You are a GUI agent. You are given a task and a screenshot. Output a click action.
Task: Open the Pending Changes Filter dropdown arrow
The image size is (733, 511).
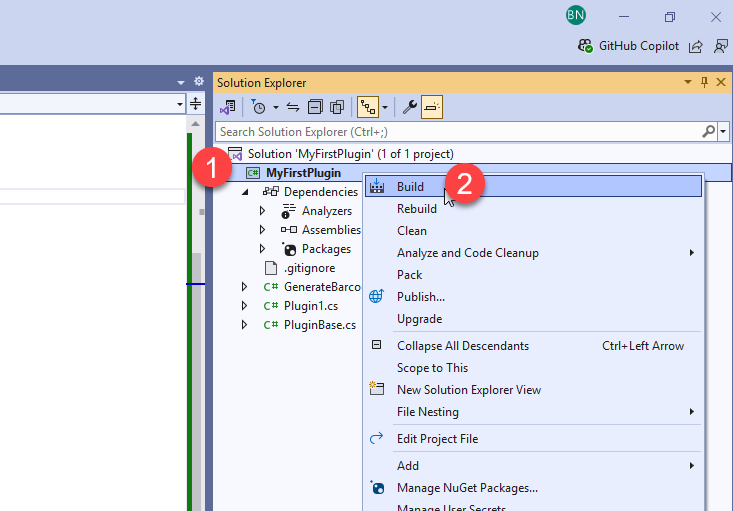click(x=276, y=108)
